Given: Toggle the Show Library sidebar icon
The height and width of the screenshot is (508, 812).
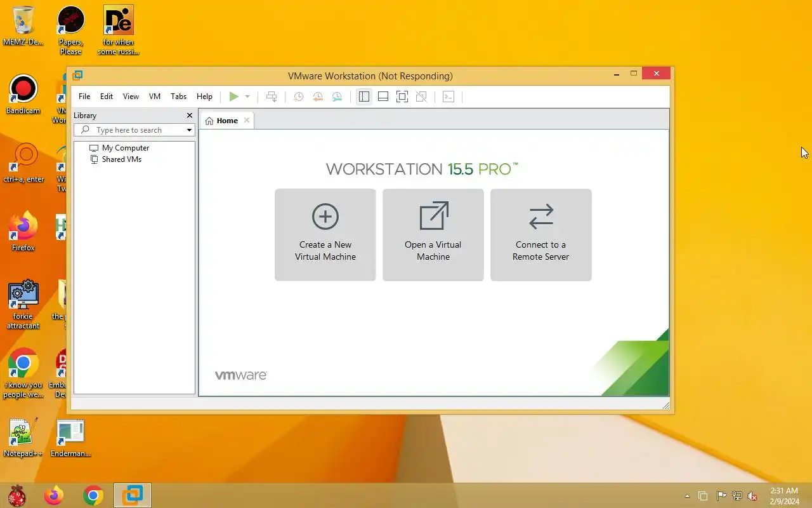Looking at the screenshot, I should click(363, 97).
